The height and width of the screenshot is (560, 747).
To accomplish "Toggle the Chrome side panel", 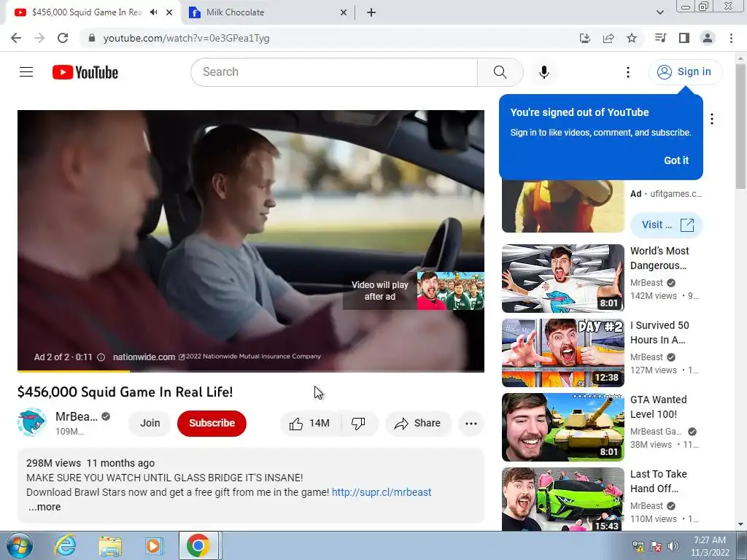I will pyautogui.click(x=684, y=38).
